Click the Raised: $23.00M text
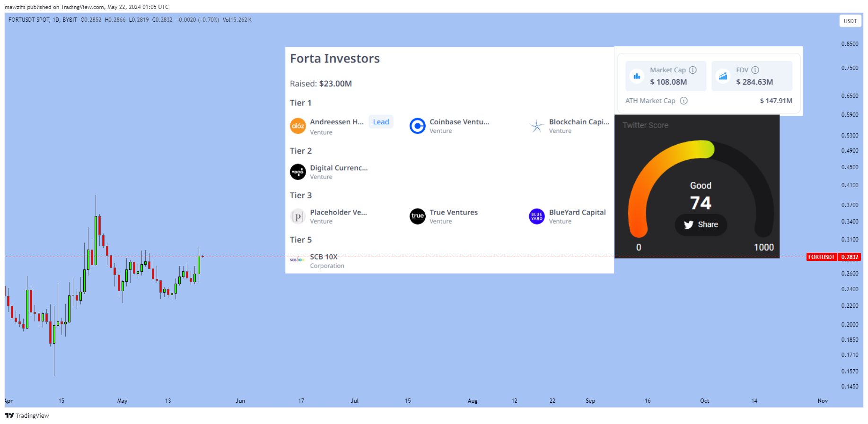The image size is (868, 424). (x=321, y=84)
